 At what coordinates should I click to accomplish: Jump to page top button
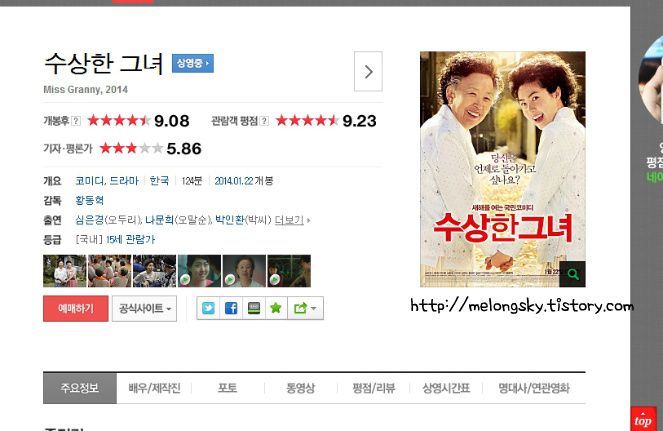643,419
